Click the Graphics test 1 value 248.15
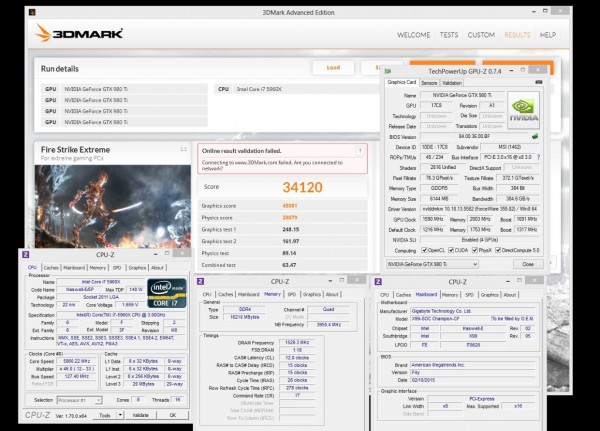The width and height of the screenshot is (600, 431). [290, 229]
